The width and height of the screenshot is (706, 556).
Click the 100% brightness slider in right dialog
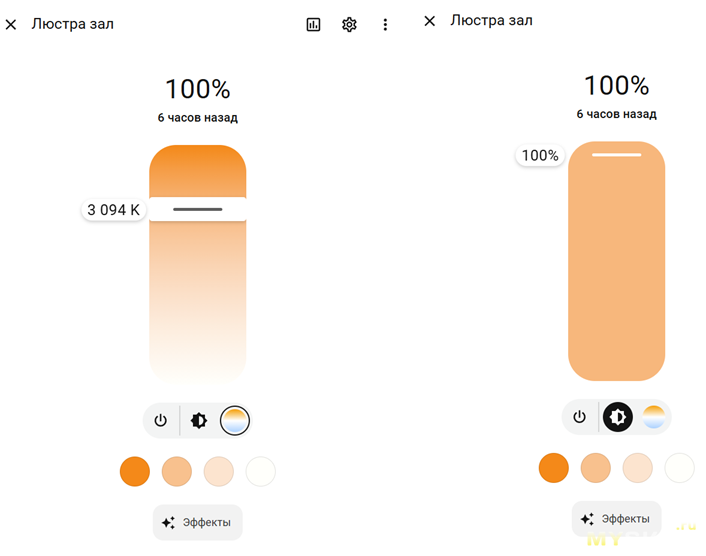click(x=616, y=261)
